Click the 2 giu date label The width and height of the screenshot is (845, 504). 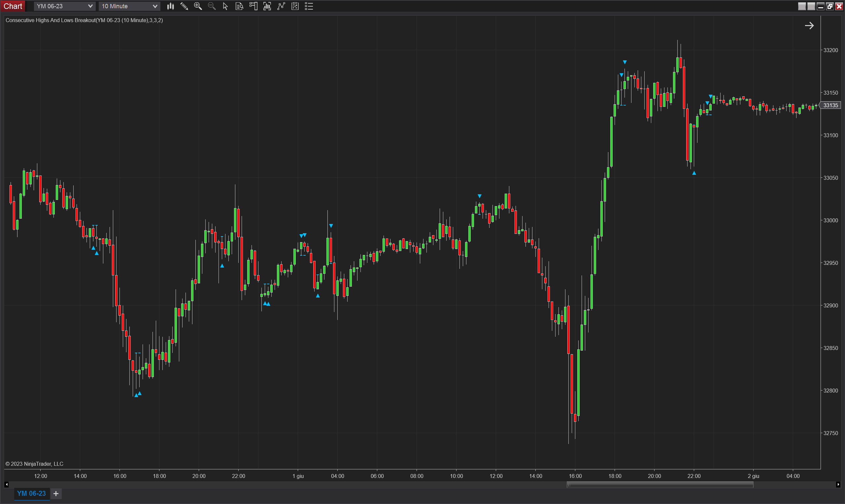(x=753, y=476)
